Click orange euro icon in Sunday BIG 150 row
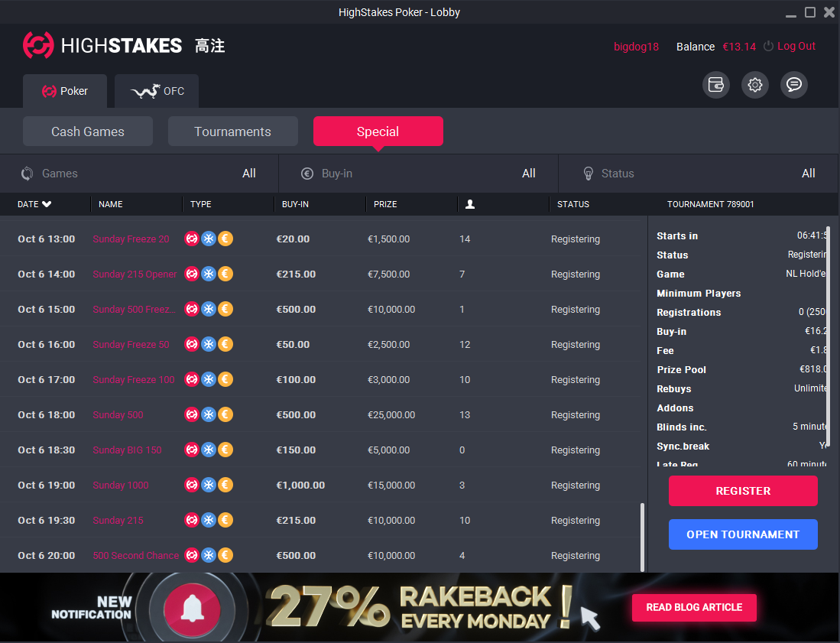840x643 pixels. [x=225, y=450]
